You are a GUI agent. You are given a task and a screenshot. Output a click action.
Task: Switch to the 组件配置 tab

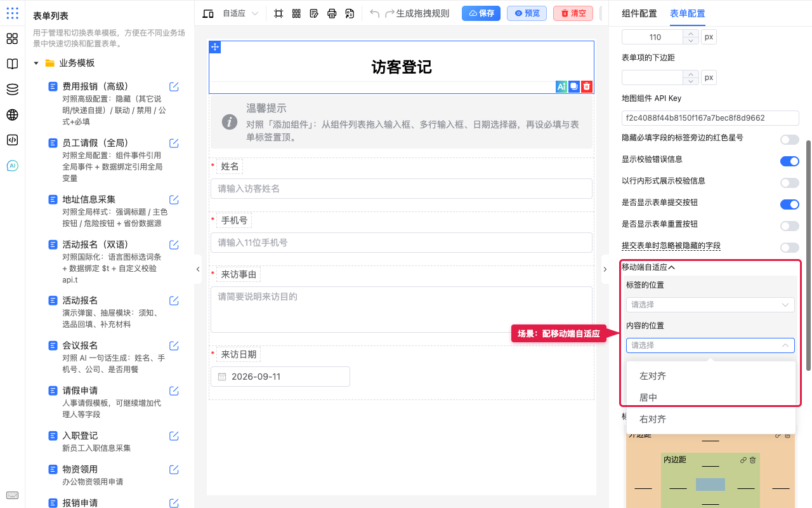click(639, 13)
